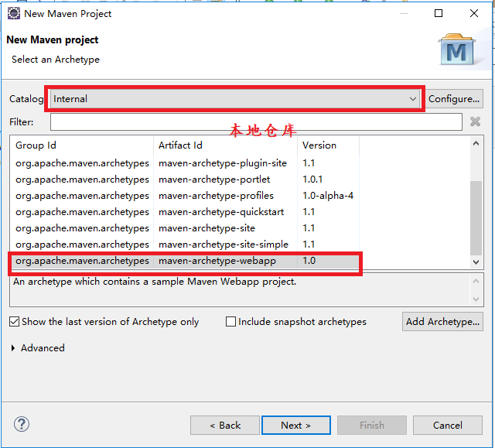This screenshot has height=448, width=495.
Task: Proceed with the Next button
Action: 296,426
